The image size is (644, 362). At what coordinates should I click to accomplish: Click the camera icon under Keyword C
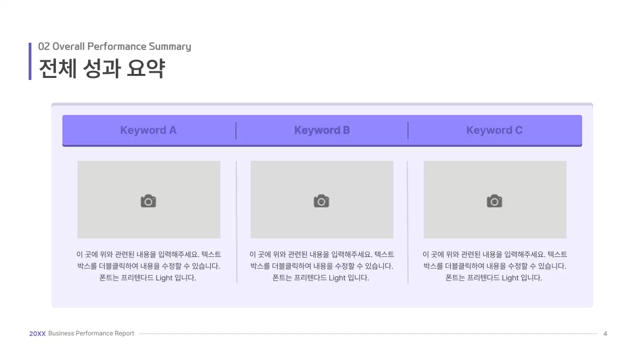pos(494,200)
